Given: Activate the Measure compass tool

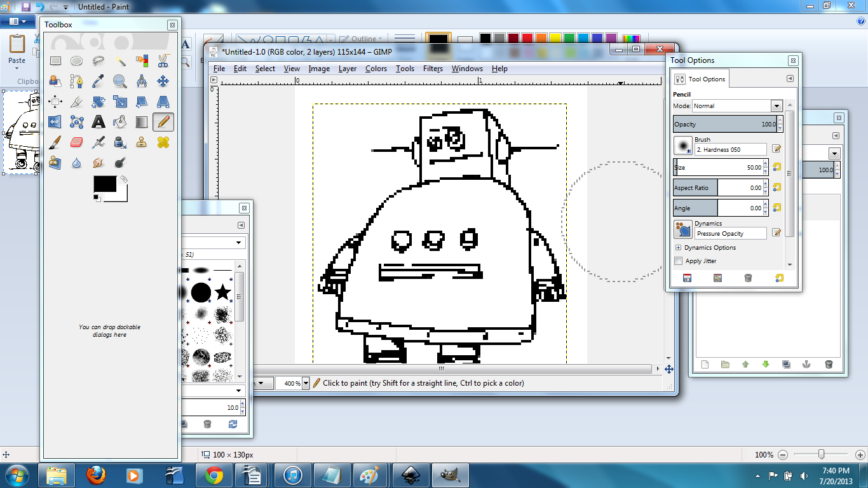Looking at the screenshot, I should coord(141,81).
